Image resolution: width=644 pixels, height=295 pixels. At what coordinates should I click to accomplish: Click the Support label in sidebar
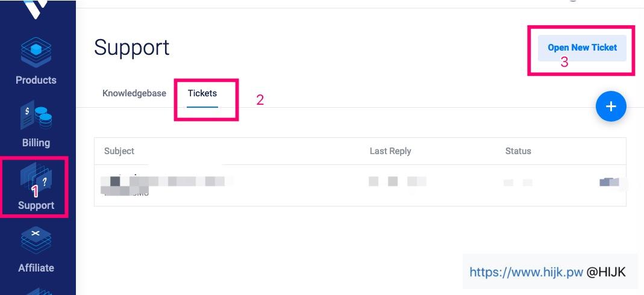36,205
